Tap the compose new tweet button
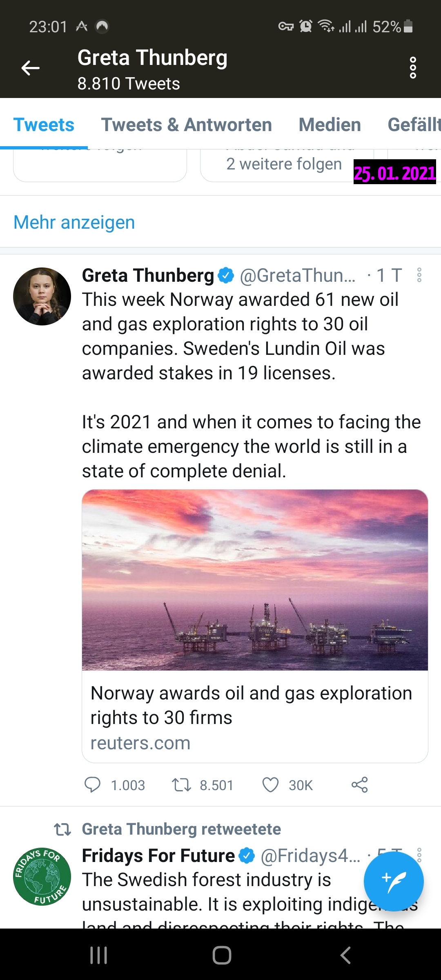The height and width of the screenshot is (980, 441). 394,881
